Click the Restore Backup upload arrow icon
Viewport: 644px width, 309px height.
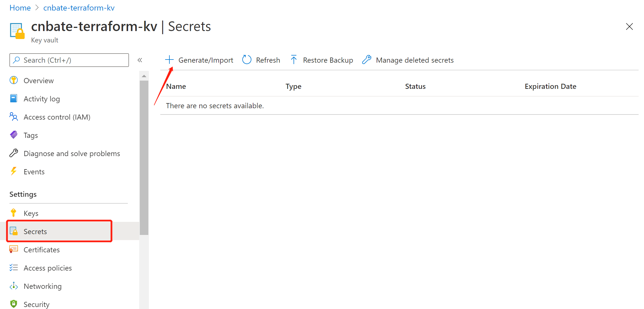click(294, 60)
